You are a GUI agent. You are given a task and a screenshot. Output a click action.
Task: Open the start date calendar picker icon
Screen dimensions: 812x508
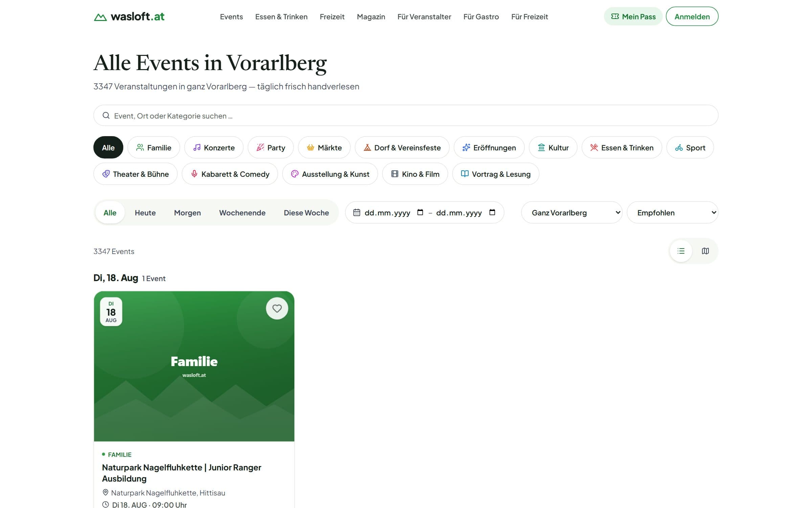coord(420,212)
